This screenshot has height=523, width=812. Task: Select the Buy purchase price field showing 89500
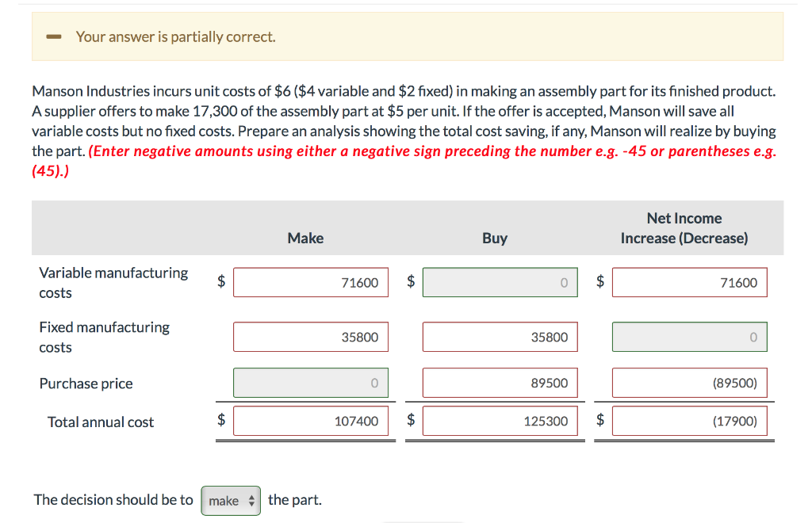[x=500, y=382]
